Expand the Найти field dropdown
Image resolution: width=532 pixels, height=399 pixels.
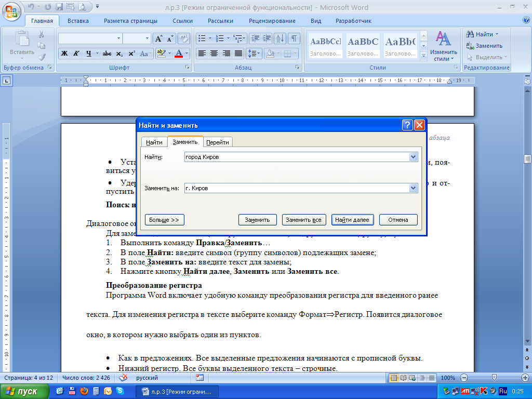click(414, 157)
